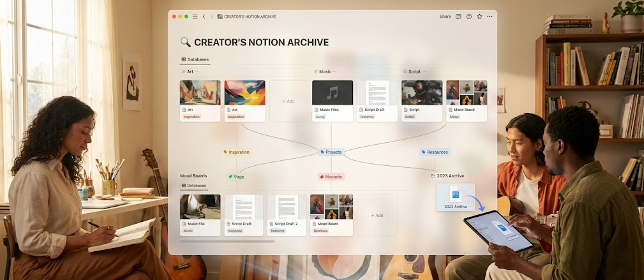Select the red Noonets tag node

331,177
